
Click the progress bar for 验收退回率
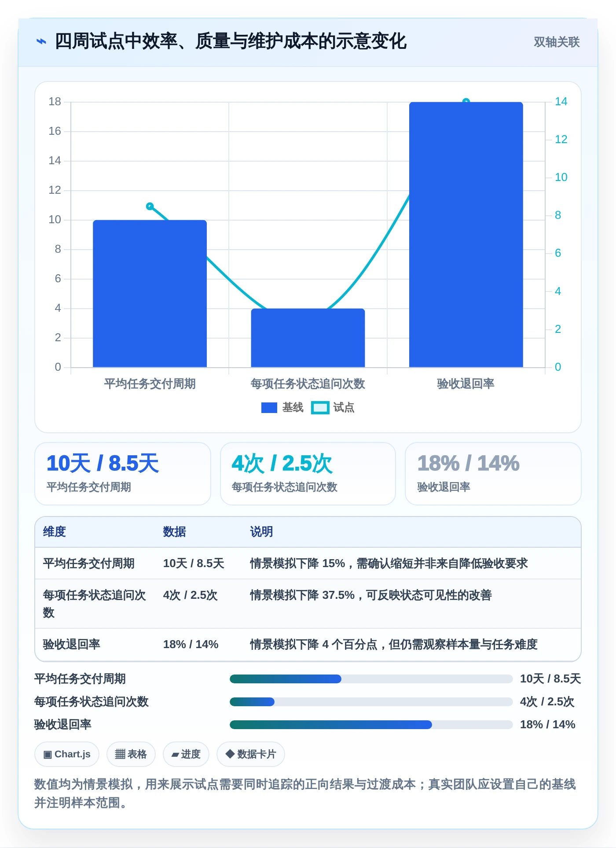371,725
